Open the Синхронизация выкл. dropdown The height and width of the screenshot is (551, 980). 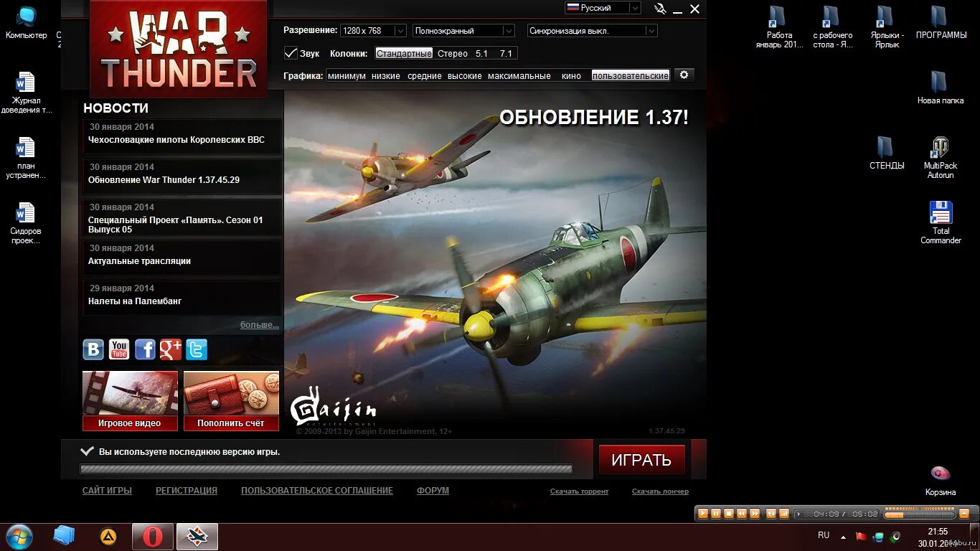coord(592,31)
